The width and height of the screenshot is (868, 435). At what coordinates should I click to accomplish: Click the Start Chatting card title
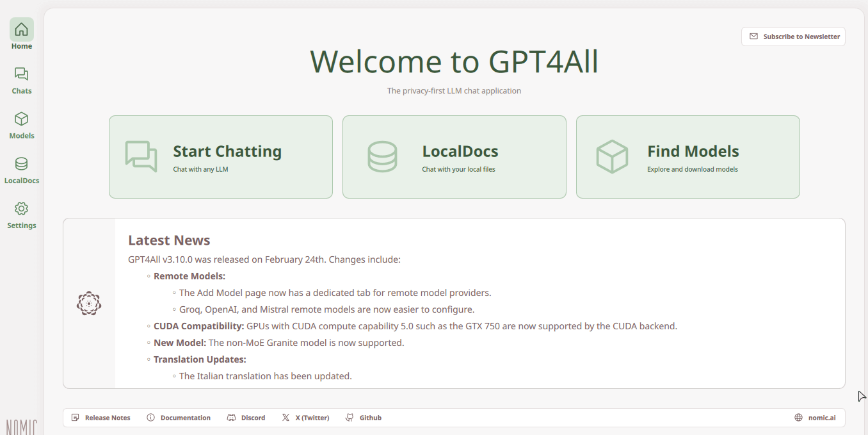coord(227,151)
